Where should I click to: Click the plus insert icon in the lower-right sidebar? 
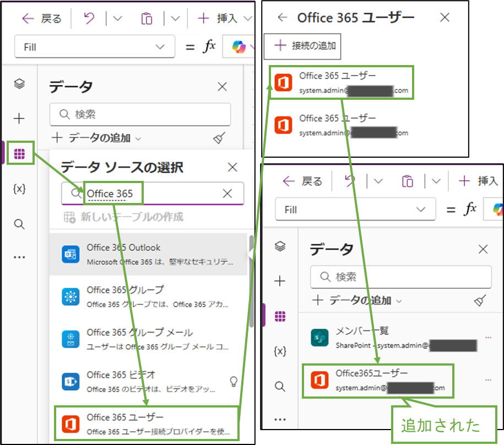[x=280, y=281]
